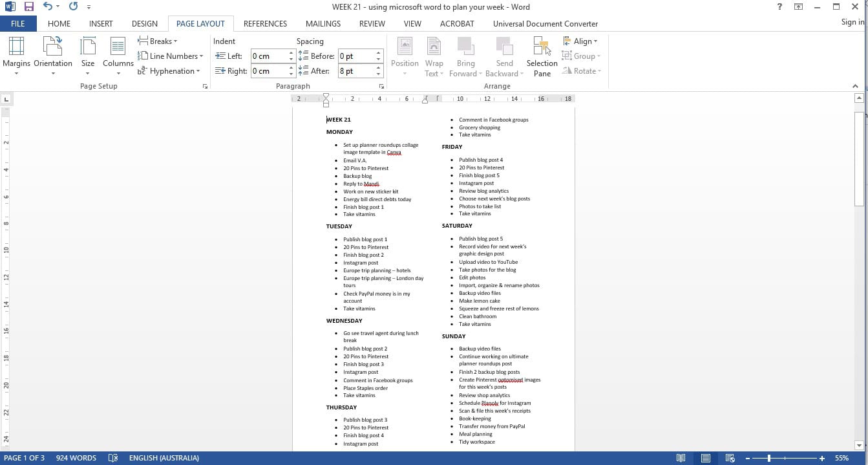Click PAGE 1 OF 3 status indicator
The width and height of the screenshot is (868, 465).
[x=25, y=458]
